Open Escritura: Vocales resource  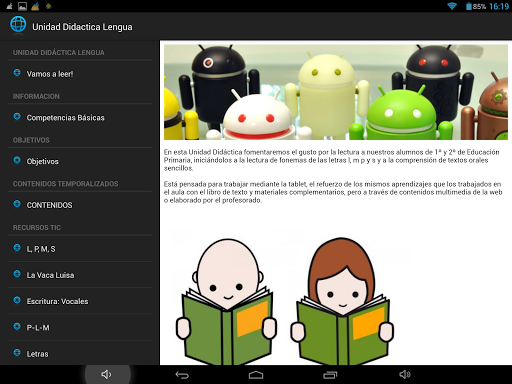(x=80, y=301)
